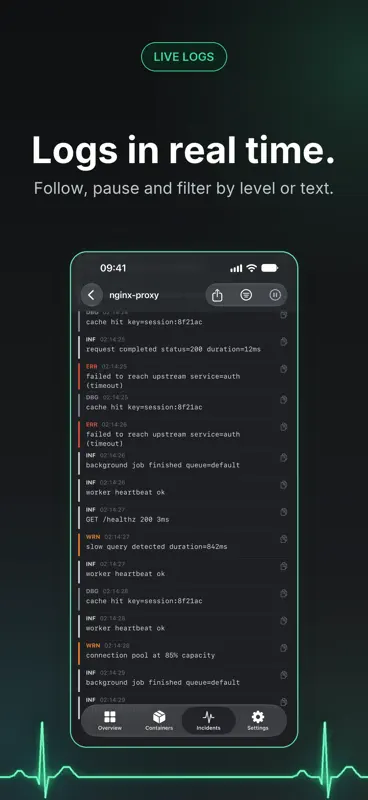Viewport: 368px width, 800px height.
Task: Pause the live log stream
Action: [275, 295]
